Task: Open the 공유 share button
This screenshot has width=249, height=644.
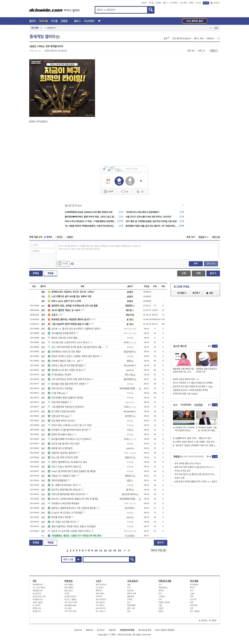Action: click(125, 192)
